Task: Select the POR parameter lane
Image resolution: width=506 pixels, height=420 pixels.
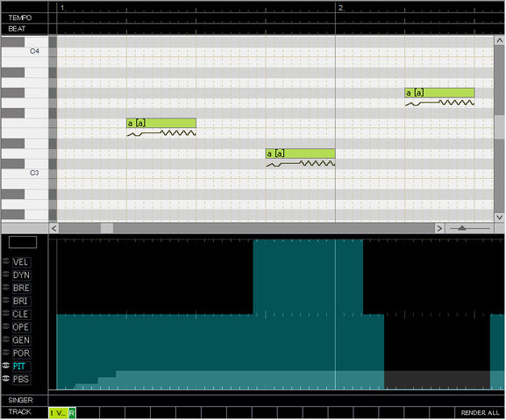Action: 21,353
